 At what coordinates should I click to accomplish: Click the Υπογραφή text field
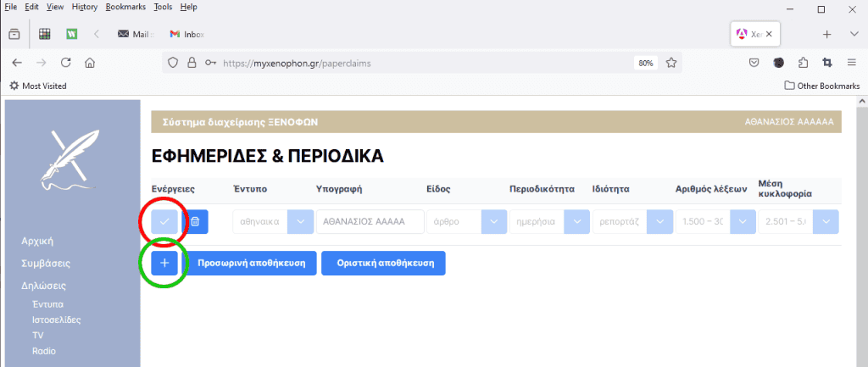370,222
